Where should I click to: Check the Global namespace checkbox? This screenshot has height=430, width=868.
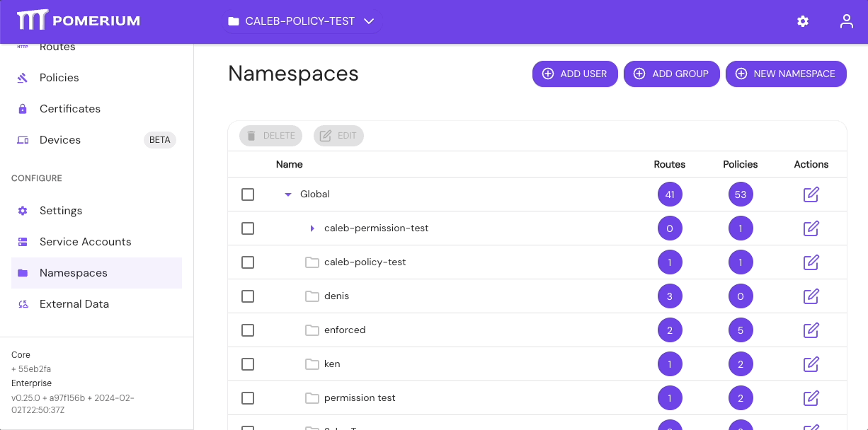248,194
